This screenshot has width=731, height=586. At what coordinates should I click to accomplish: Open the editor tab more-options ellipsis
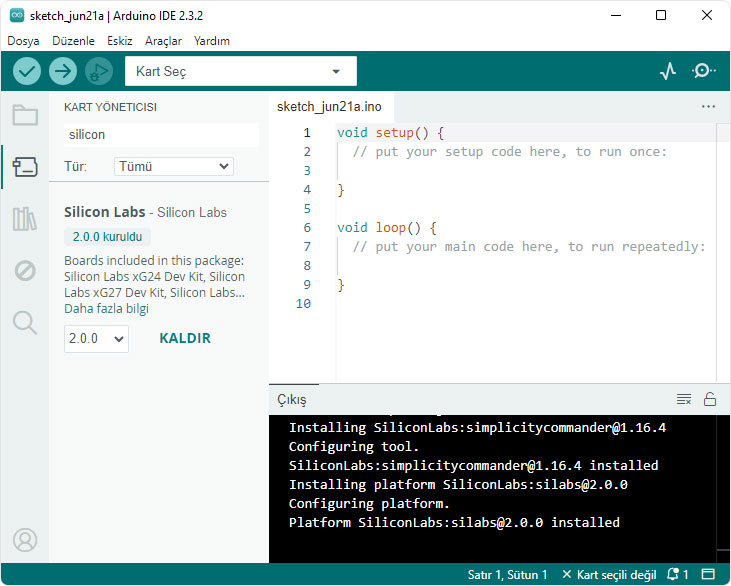tap(708, 107)
